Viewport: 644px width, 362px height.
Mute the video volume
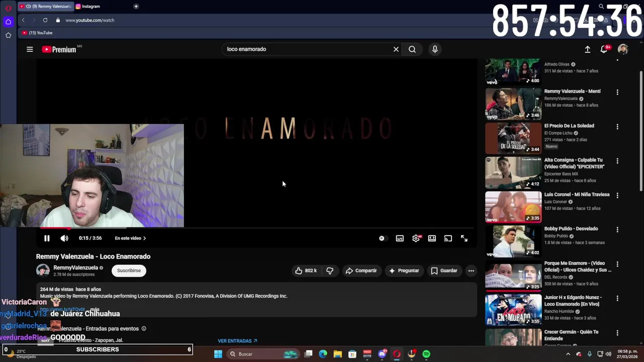tap(64, 238)
